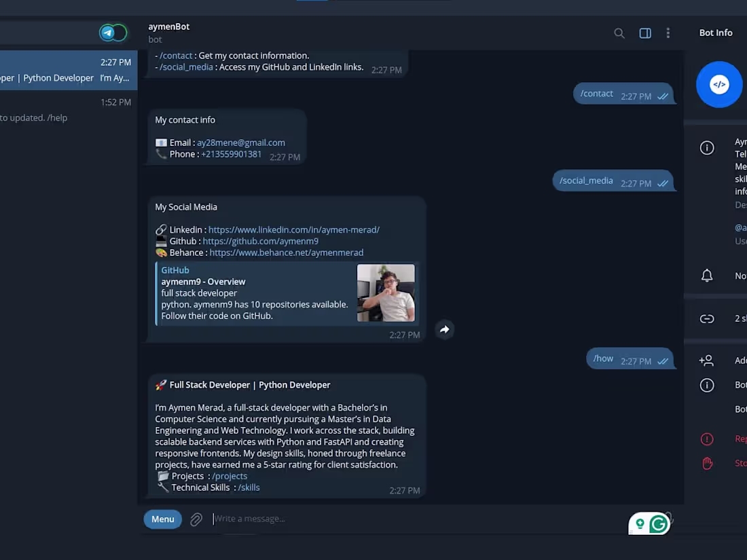Open Grammarly from the message box
The height and width of the screenshot is (560, 747).
tap(657, 523)
